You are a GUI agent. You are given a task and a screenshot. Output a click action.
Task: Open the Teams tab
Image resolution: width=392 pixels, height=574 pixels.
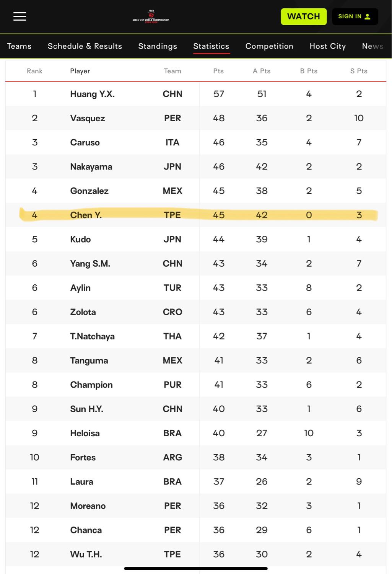click(19, 46)
